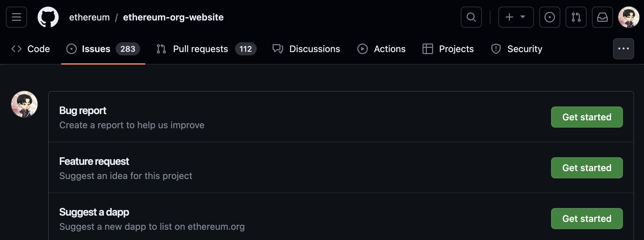Open the GitHub home logo
644x240 pixels.
[48, 17]
